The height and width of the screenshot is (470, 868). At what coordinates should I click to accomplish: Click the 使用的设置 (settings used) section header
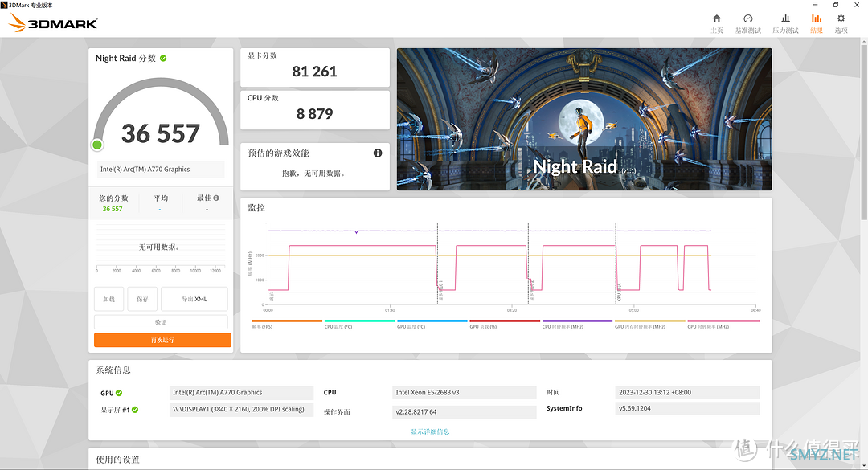coord(118,460)
